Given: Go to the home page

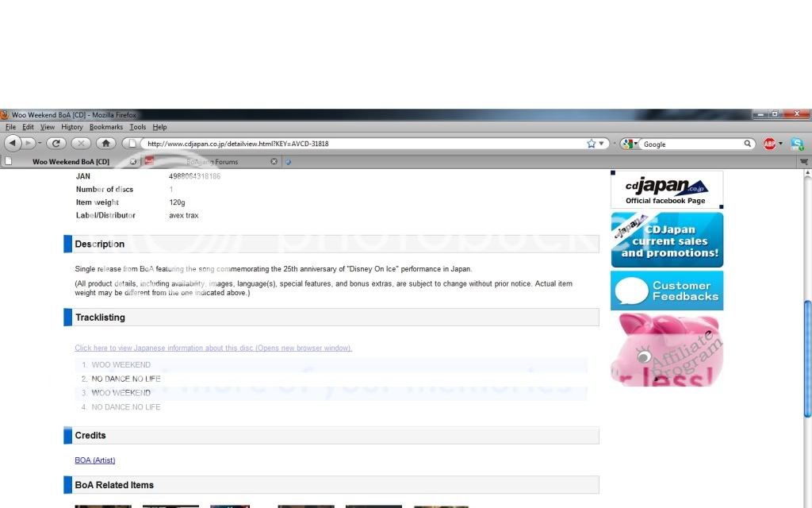Looking at the screenshot, I should [x=105, y=143].
